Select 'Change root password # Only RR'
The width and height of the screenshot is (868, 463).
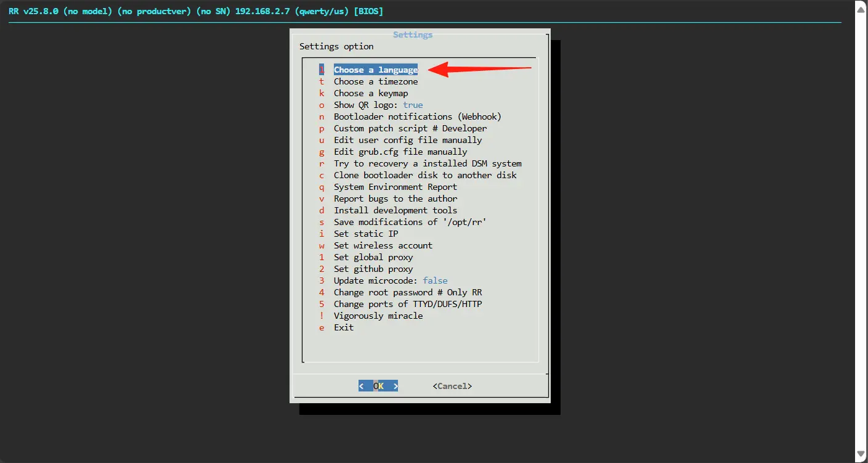[407, 292]
